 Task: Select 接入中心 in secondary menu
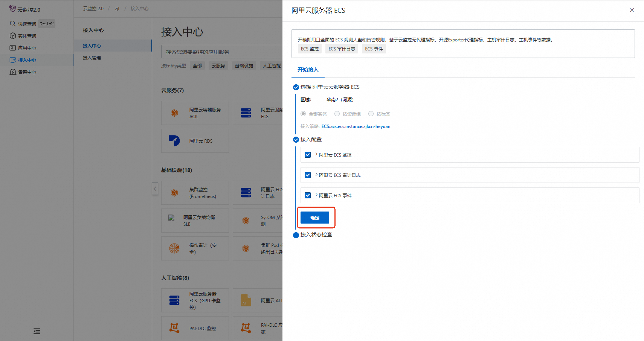coord(113,46)
